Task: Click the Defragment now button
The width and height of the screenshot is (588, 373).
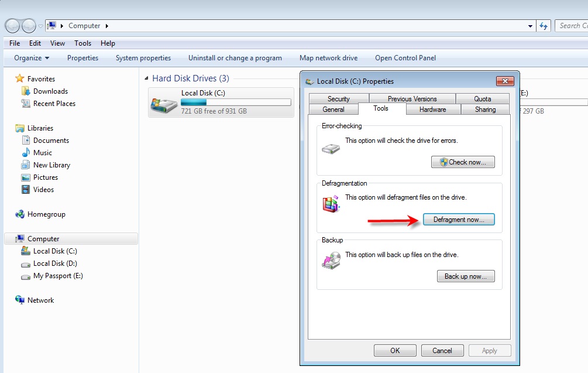Action: (459, 220)
